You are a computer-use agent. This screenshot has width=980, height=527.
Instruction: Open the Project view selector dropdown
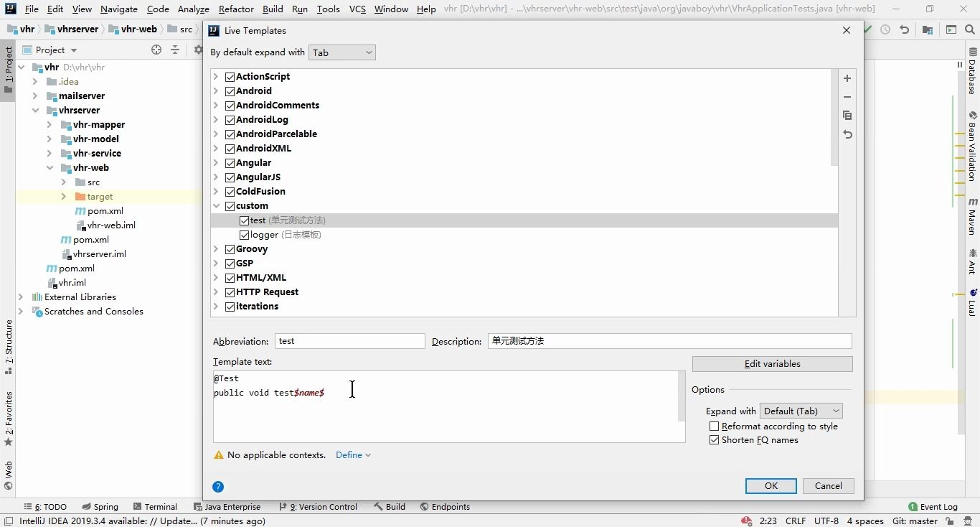(50, 50)
